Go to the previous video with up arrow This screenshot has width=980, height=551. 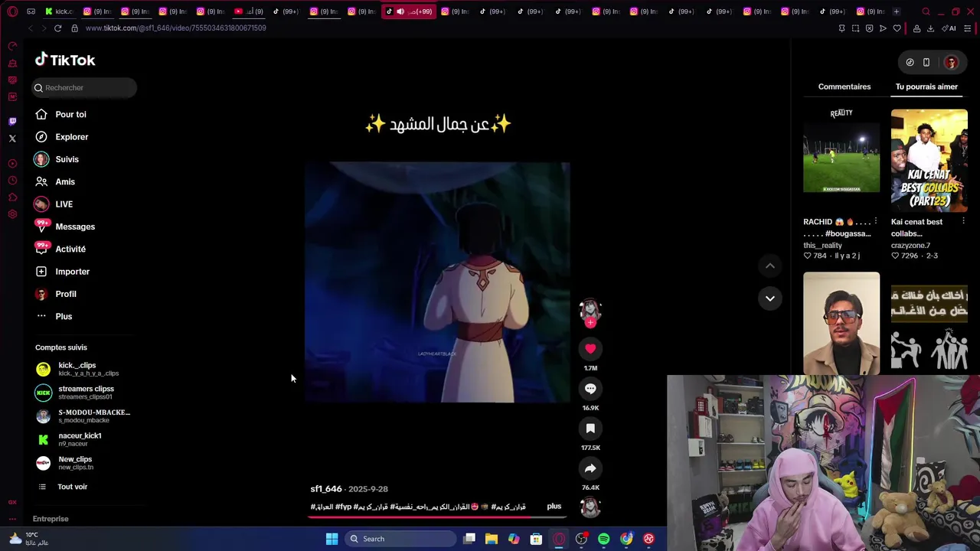[x=770, y=266]
